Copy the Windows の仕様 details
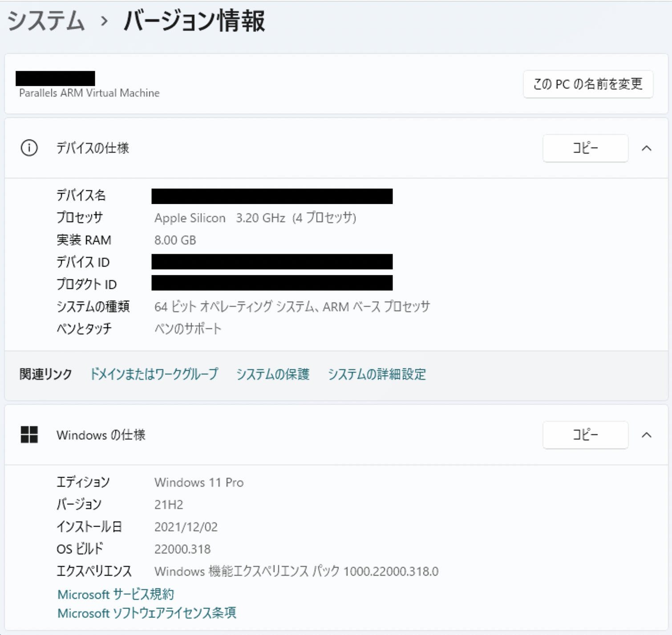This screenshot has width=672, height=635. coord(585,435)
